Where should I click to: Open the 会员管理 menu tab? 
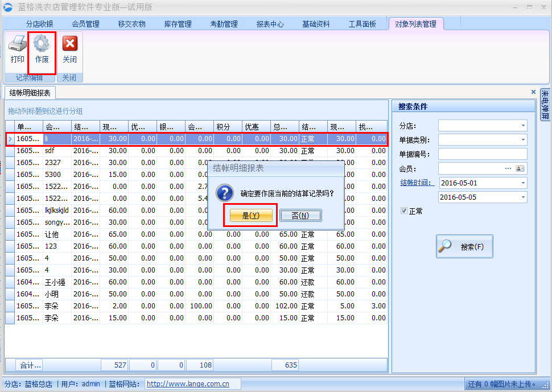(85, 24)
